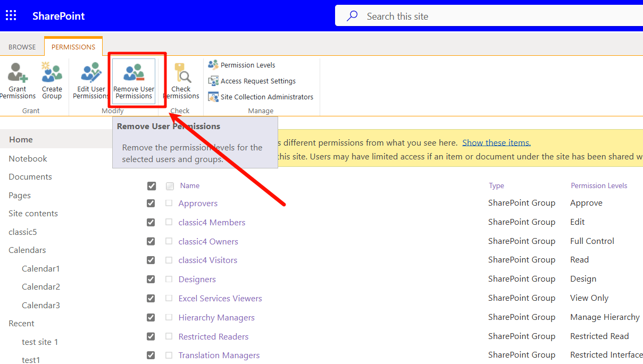Click the Remove User Permissions button
Viewport: 643px width, 364px height.
[x=134, y=81]
